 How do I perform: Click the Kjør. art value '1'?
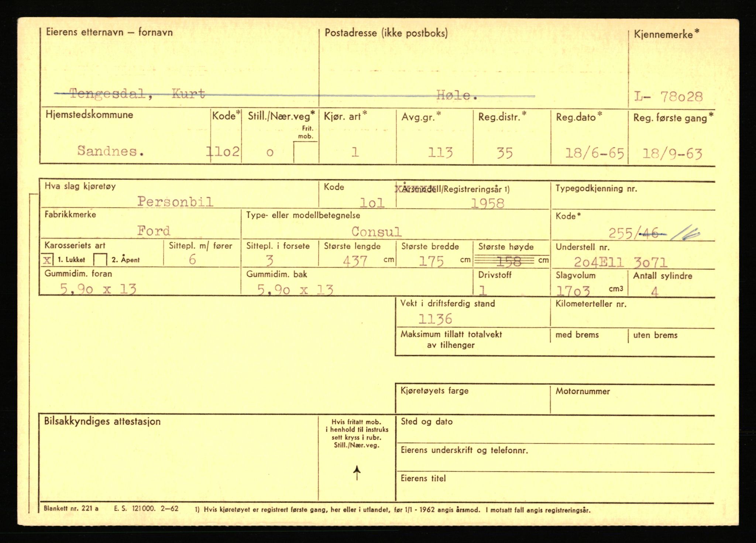point(355,152)
